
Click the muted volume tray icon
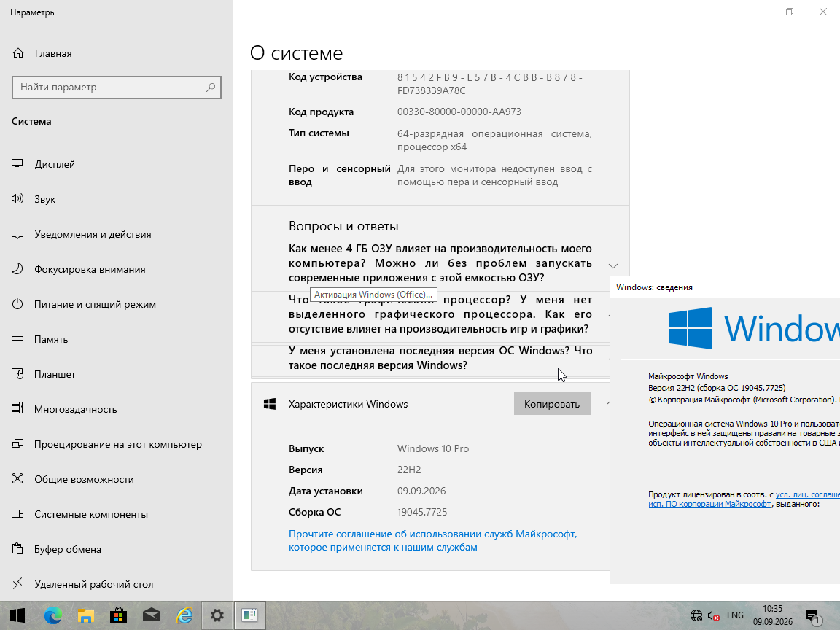[x=713, y=615]
